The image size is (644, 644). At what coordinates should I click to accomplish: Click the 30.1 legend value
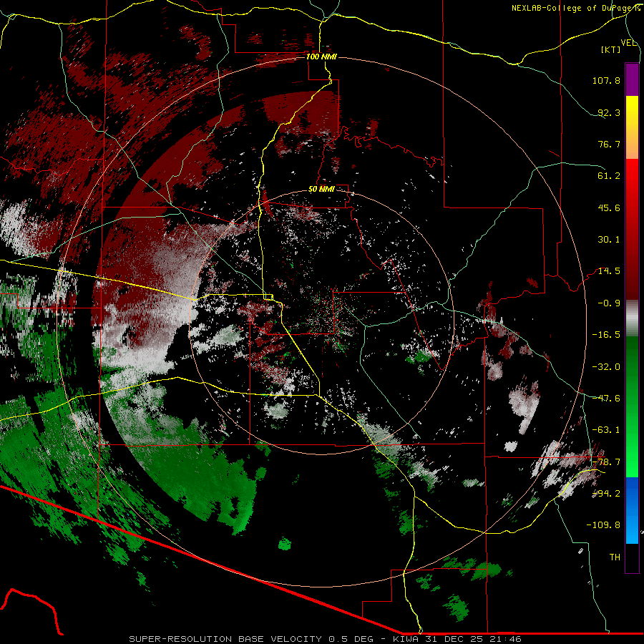(x=609, y=240)
